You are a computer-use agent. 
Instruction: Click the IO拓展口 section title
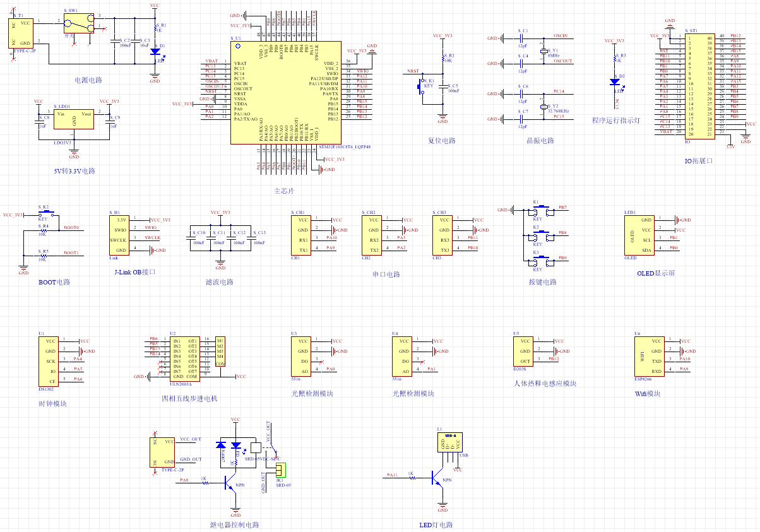pyautogui.click(x=699, y=161)
